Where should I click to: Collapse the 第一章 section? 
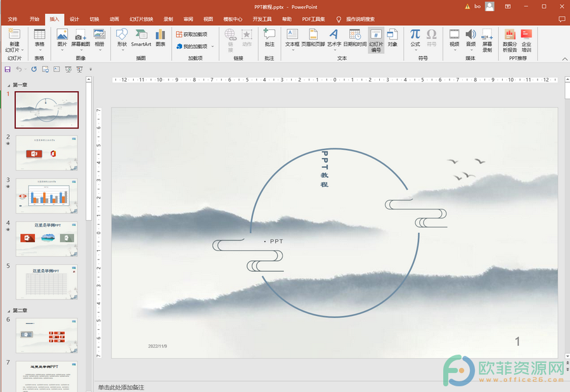9,85
